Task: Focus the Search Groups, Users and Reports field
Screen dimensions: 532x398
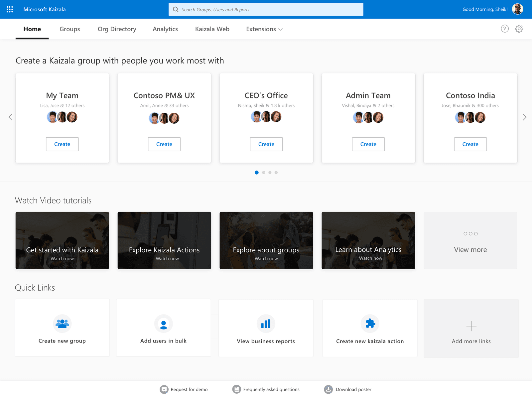Action: pyautogui.click(x=266, y=9)
